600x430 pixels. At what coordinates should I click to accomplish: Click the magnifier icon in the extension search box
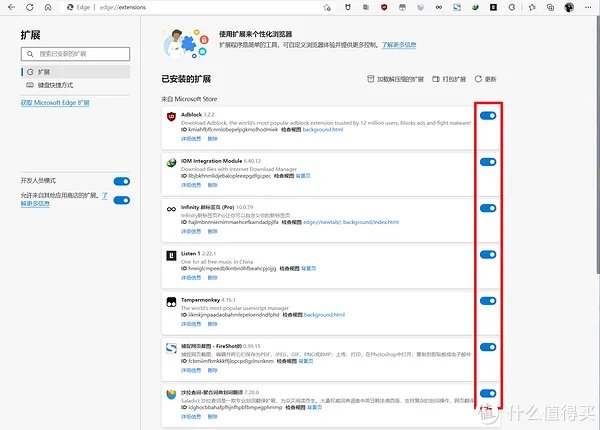coord(30,54)
